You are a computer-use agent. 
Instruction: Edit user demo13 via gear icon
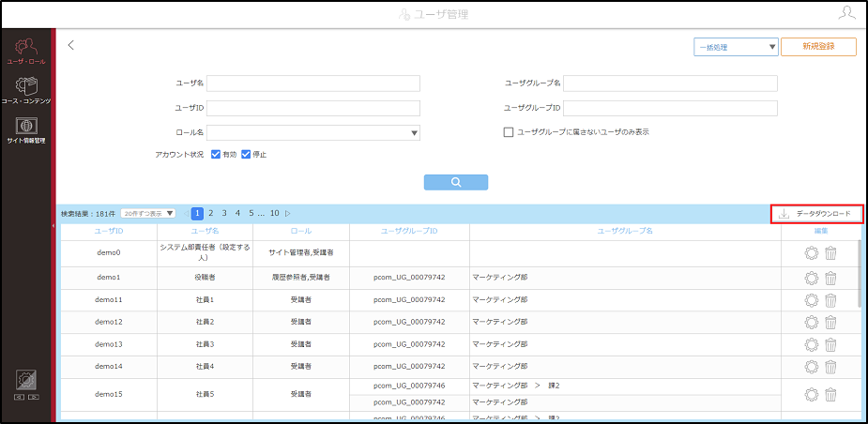811,344
